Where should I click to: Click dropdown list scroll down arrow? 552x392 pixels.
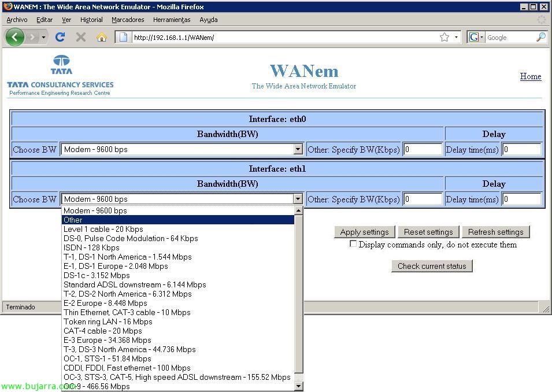tap(298, 386)
